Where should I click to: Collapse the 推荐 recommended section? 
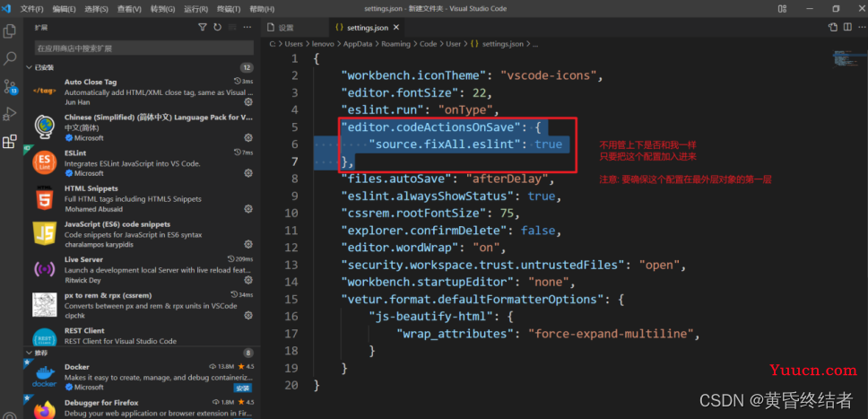tap(37, 353)
